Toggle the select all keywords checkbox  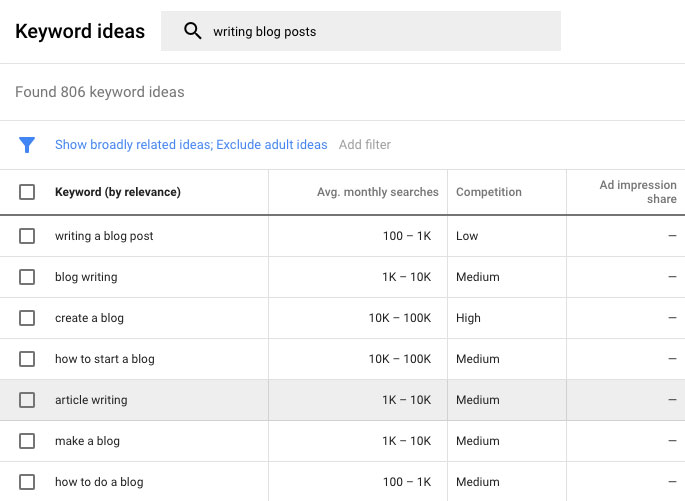[x=27, y=192]
